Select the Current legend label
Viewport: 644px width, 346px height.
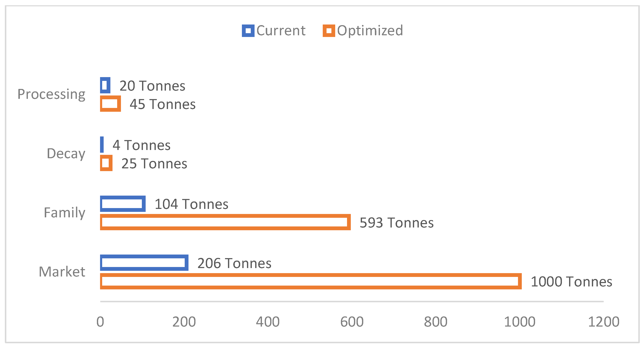tap(281, 30)
